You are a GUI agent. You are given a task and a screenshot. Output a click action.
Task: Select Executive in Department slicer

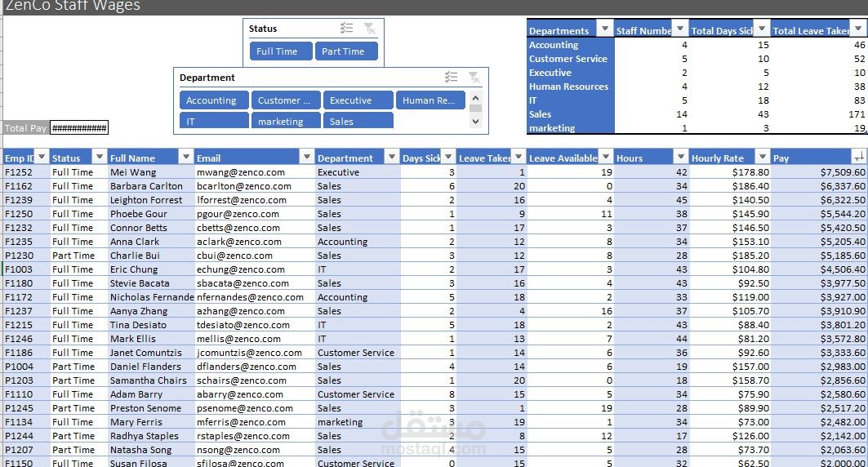[x=358, y=100]
